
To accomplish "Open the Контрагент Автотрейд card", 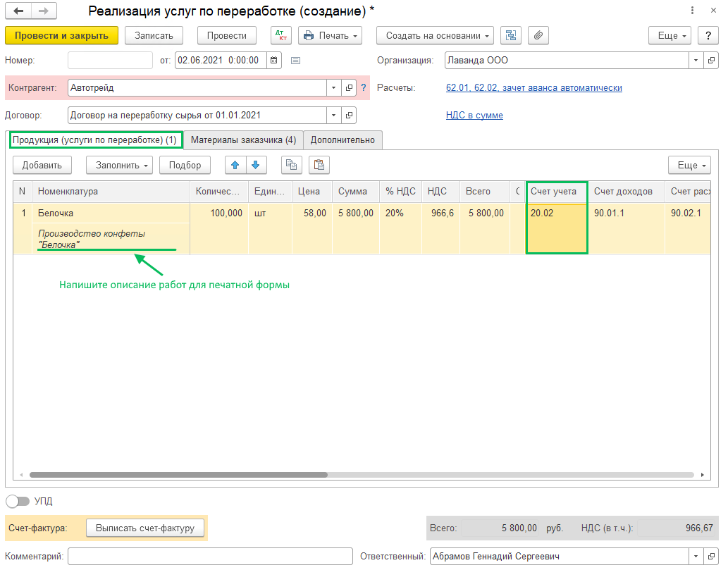I will click(x=349, y=88).
